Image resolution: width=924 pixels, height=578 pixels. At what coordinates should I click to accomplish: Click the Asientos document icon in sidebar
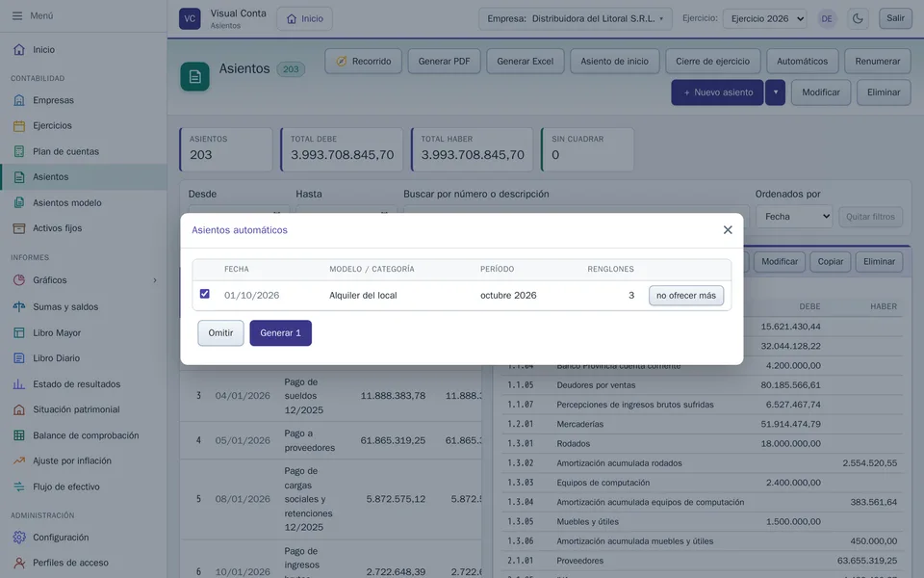[19, 177]
